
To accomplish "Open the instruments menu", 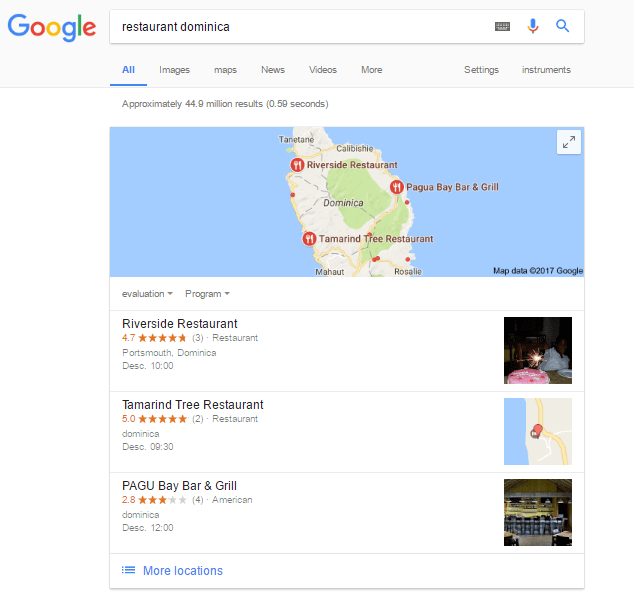I will click(546, 70).
